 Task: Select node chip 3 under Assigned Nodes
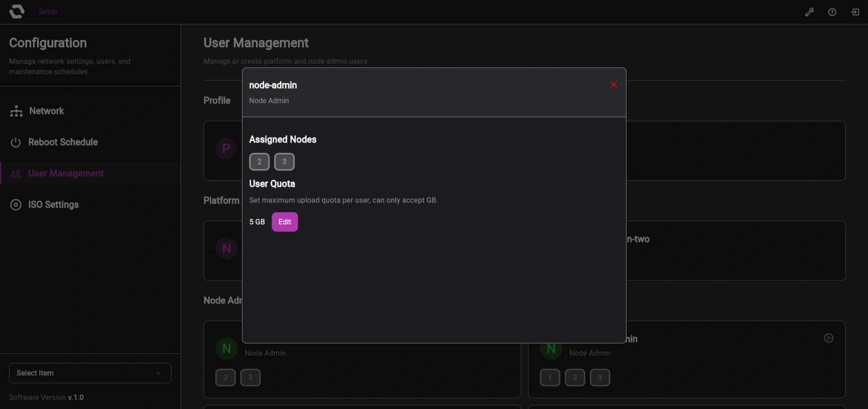click(x=285, y=161)
